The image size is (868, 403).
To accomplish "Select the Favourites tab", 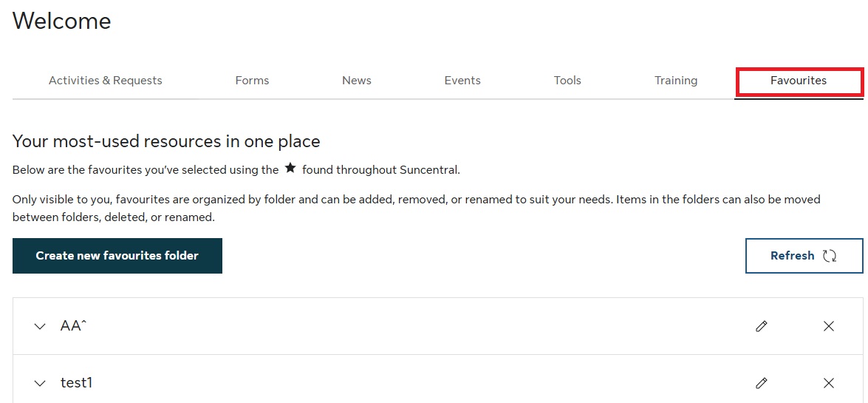I will coord(799,81).
